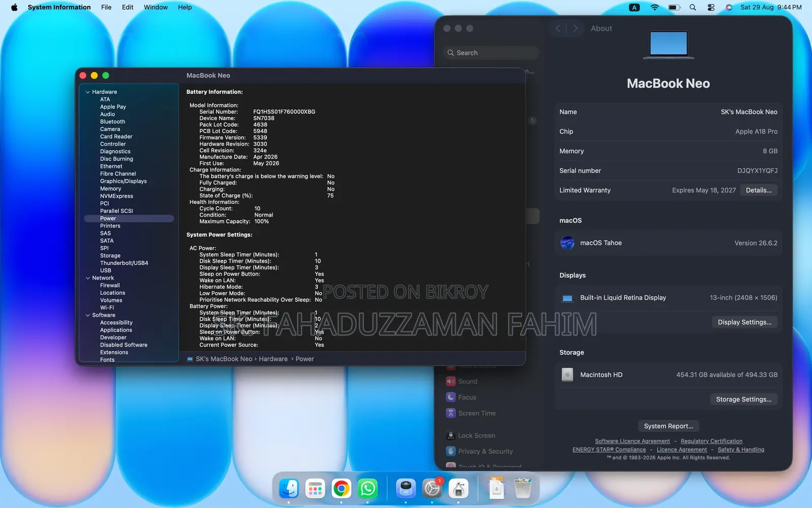The width and height of the screenshot is (812, 508).
Task: Open Finder from the Dock
Action: pyautogui.click(x=289, y=489)
